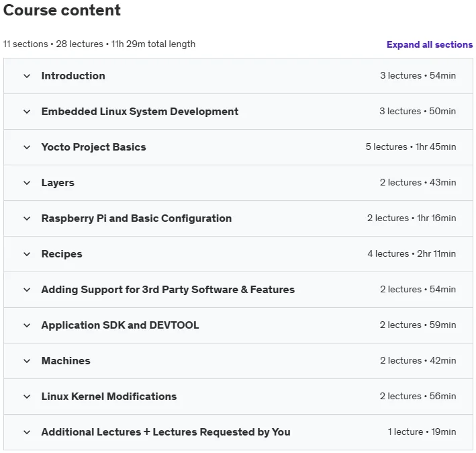Click Expand all sections link
The height and width of the screenshot is (453, 476).
click(x=430, y=44)
